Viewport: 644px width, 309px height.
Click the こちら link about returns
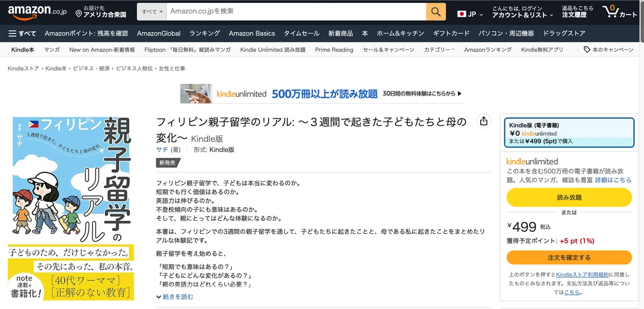click(x=572, y=292)
